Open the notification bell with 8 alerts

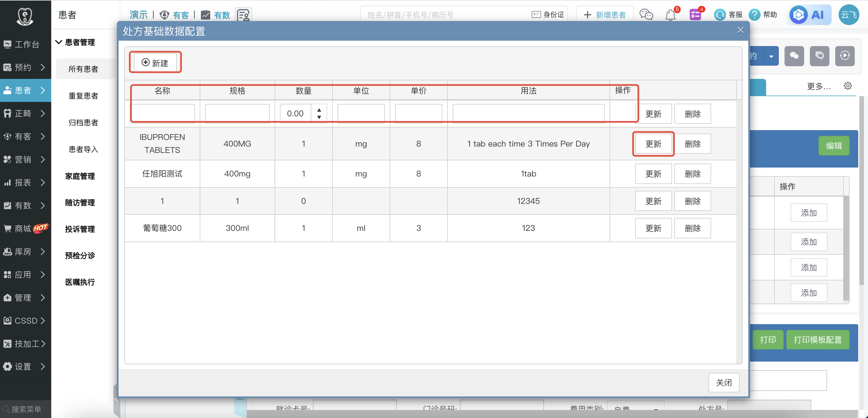671,15
